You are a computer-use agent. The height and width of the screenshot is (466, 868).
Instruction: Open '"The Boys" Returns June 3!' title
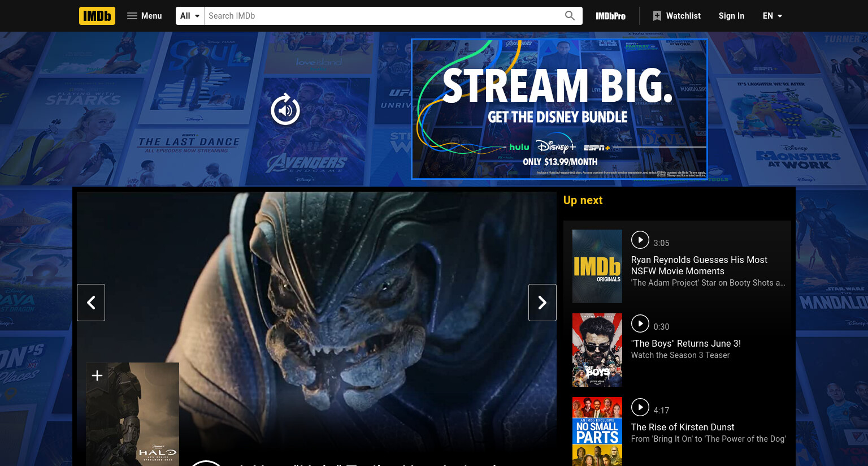coord(686,343)
